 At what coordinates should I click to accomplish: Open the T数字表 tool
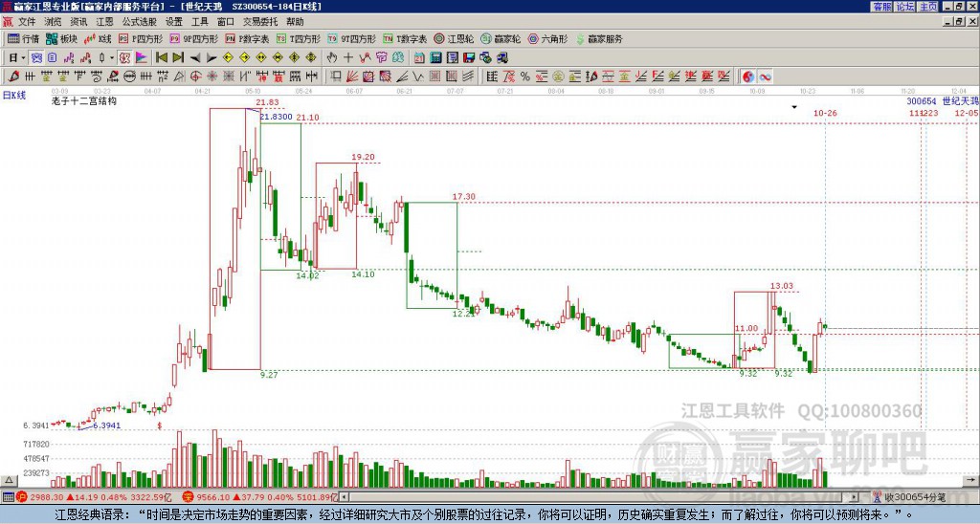point(405,38)
